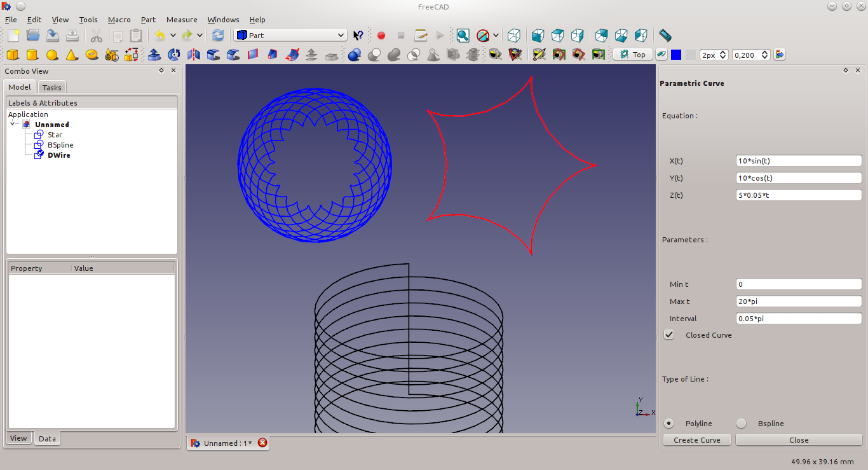Select the Star item in tree

[55, 135]
